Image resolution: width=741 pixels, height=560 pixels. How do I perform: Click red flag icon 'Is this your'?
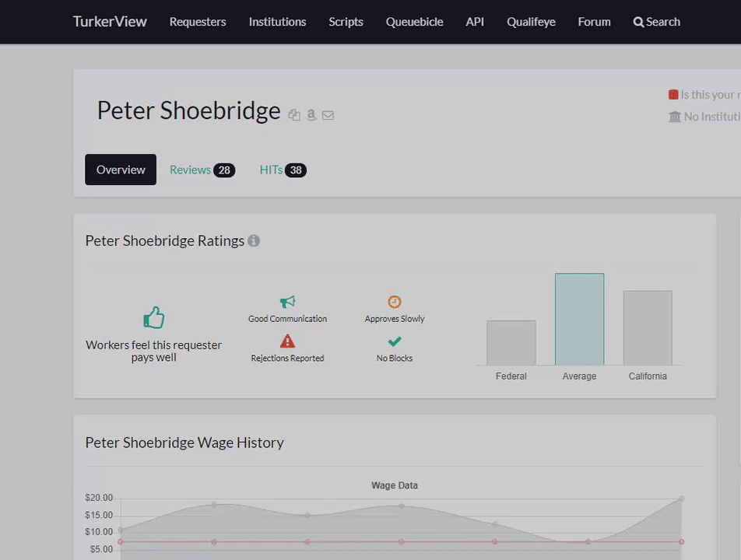point(673,95)
